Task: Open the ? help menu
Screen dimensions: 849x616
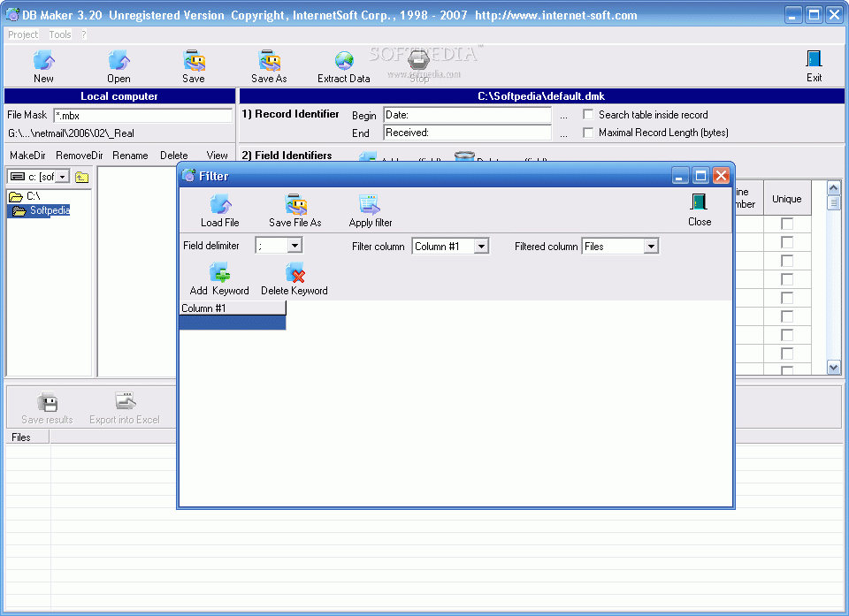Action: pyautogui.click(x=84, y=34)
